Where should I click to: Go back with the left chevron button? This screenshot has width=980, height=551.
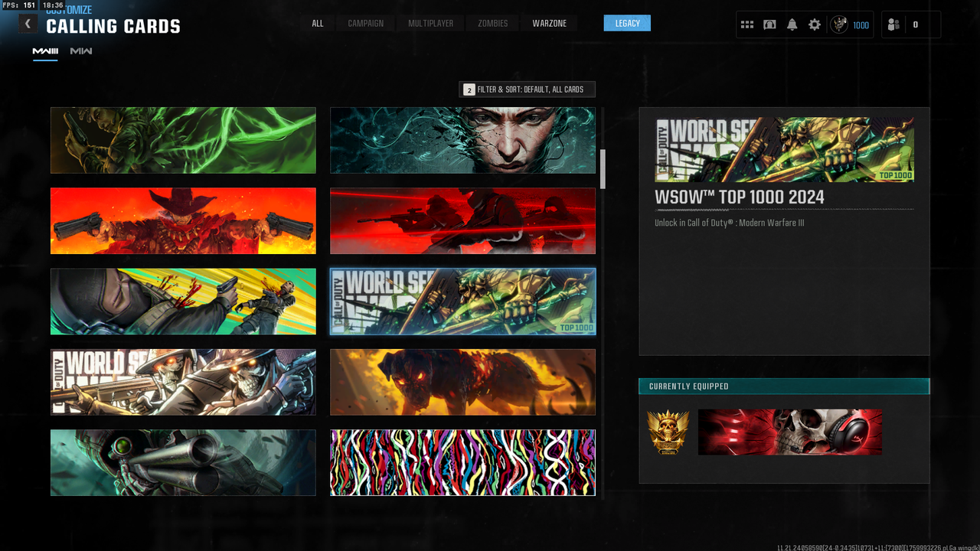(28, 24)
